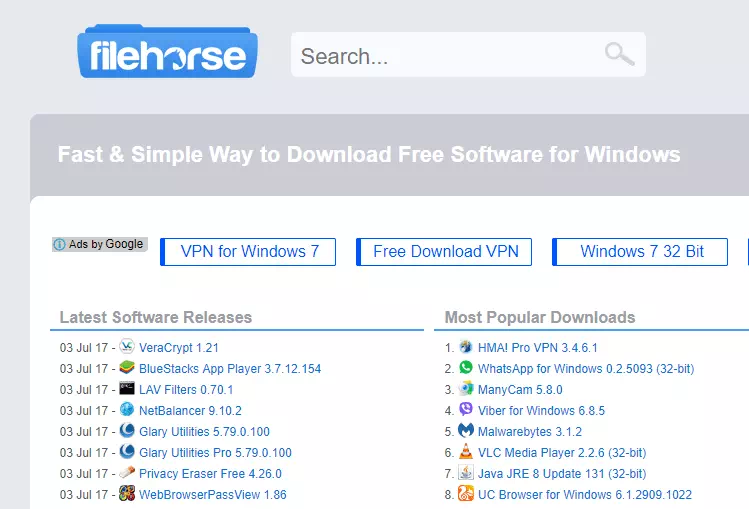Viewport: 749px width, 509px height.
Task: Click the Viber for Windows icon
Action: pyautogui.click(x=466, y=409)
